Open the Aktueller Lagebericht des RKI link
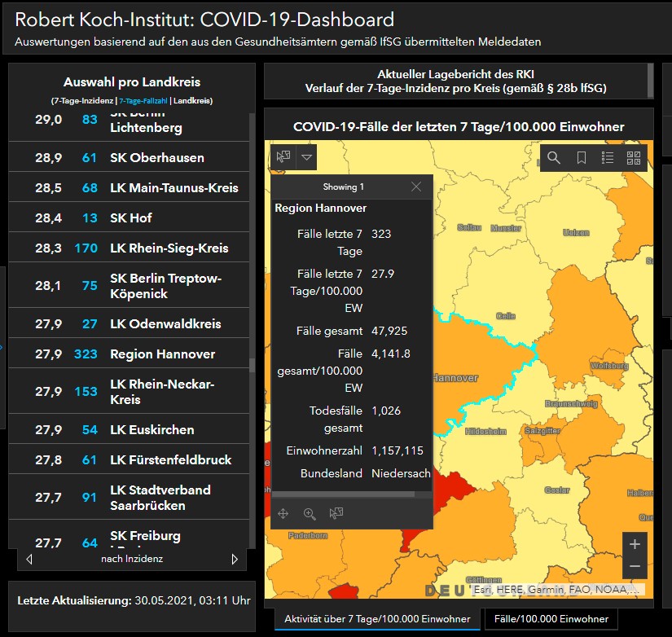This screenshot has width=672, height=637. (455, 74)
